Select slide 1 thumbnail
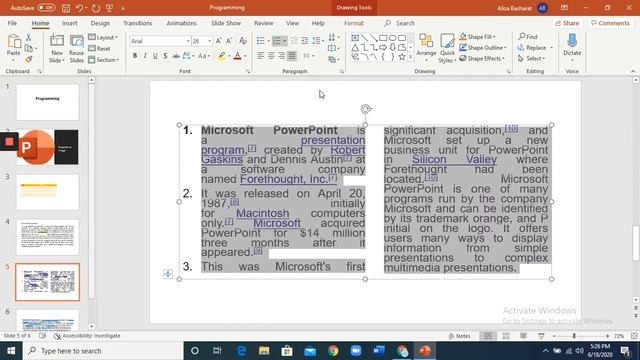The image size is (640, 360). [x=47, y=102]
